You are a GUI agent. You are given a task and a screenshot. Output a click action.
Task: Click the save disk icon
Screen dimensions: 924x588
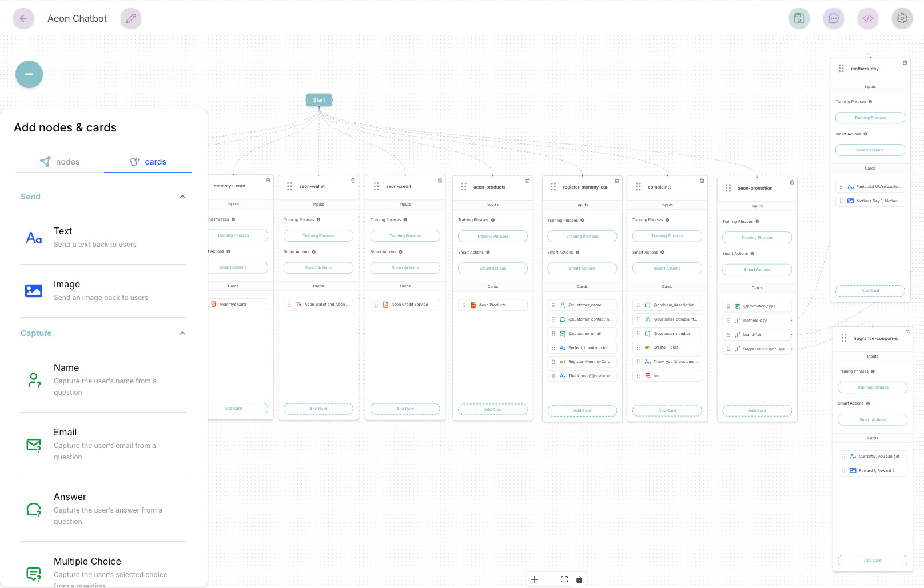pyautogui.click(x=799, y=18)
